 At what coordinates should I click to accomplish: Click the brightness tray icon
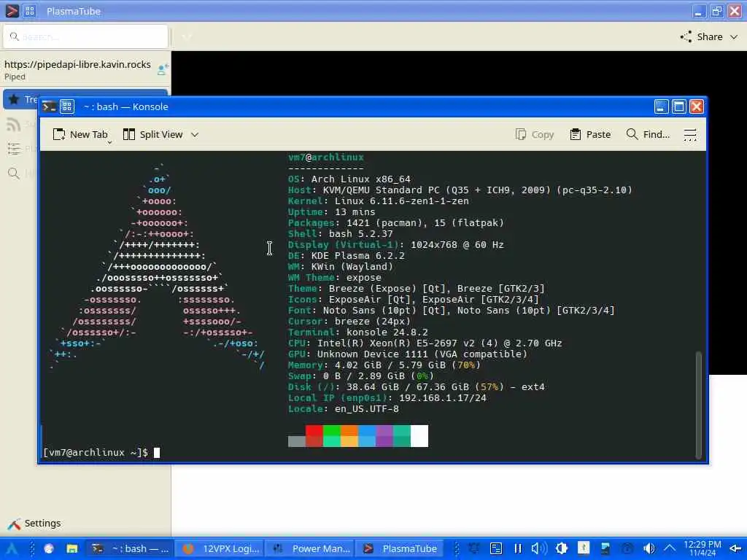pyautogui.click(x=561, y=548)
